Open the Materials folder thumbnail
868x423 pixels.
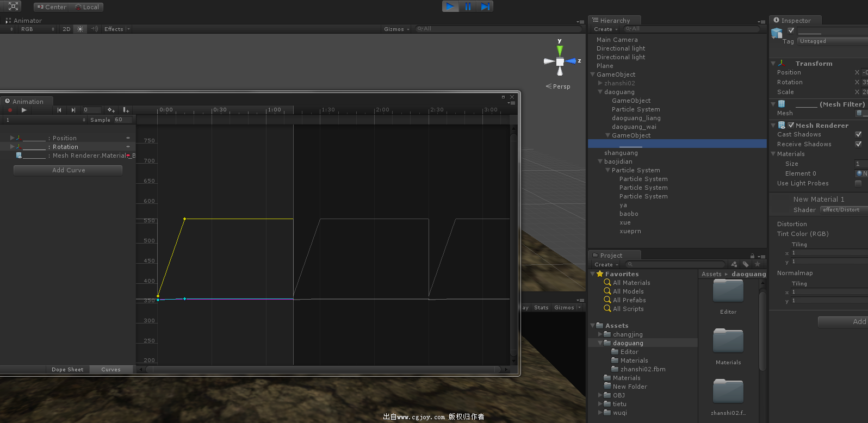[728, 341]
